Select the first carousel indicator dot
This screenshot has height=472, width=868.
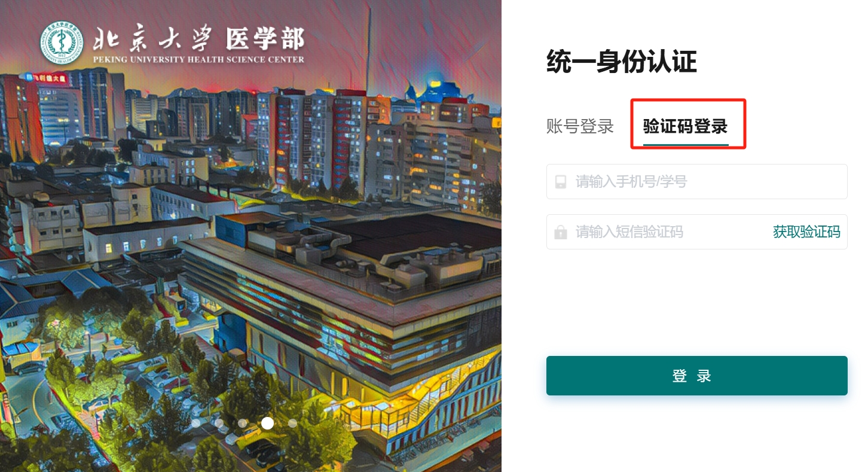[x=195, y=423]
